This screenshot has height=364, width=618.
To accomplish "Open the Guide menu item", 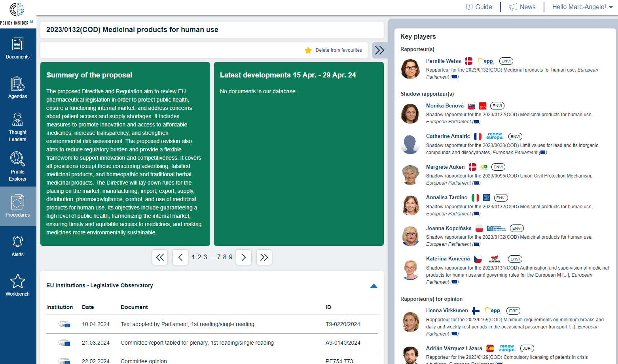I will (x=479, y=7).
